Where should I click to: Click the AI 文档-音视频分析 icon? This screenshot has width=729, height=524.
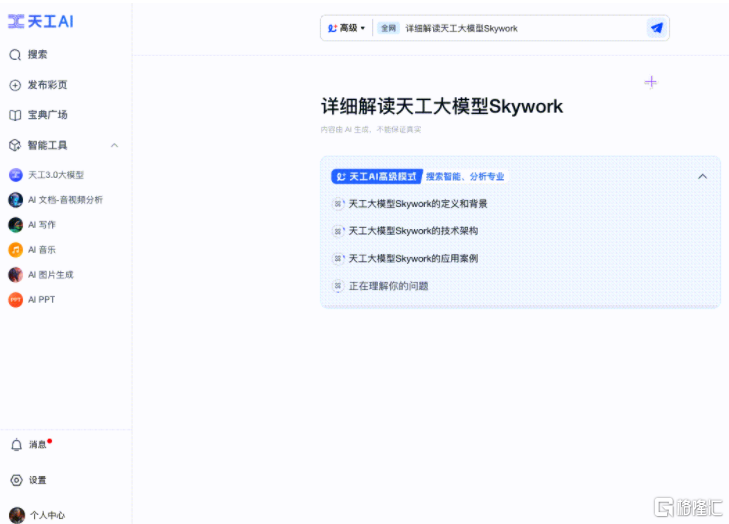tap(15, 200)
